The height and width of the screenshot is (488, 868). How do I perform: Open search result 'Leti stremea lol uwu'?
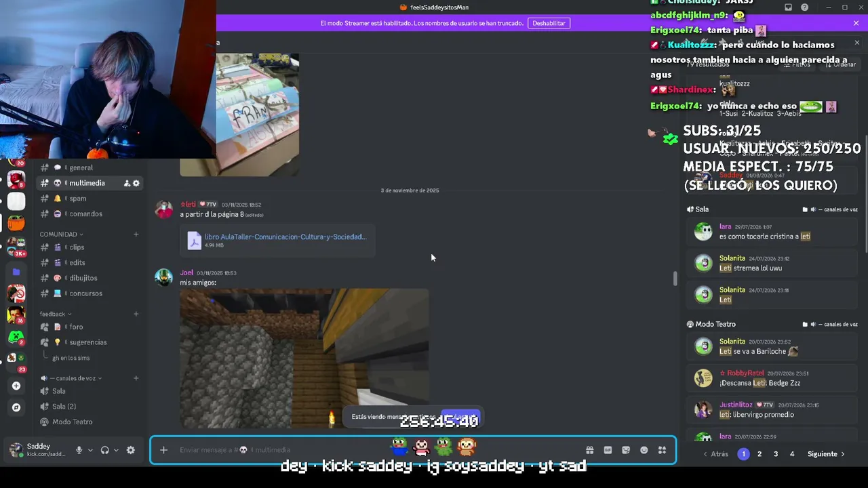click(772, 263)
